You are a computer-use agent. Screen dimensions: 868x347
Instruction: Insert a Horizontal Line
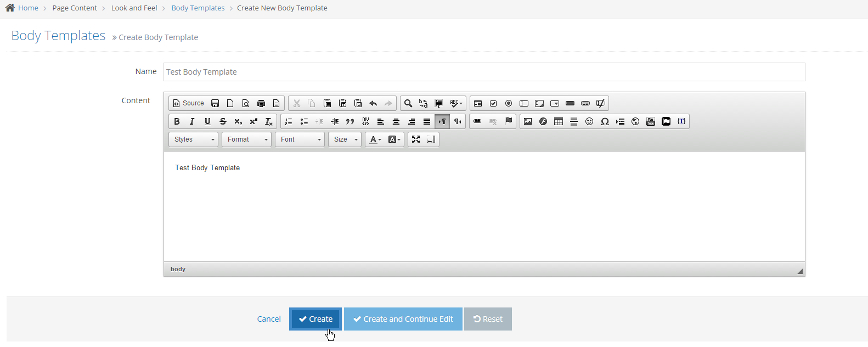click(x=574, y=121)
